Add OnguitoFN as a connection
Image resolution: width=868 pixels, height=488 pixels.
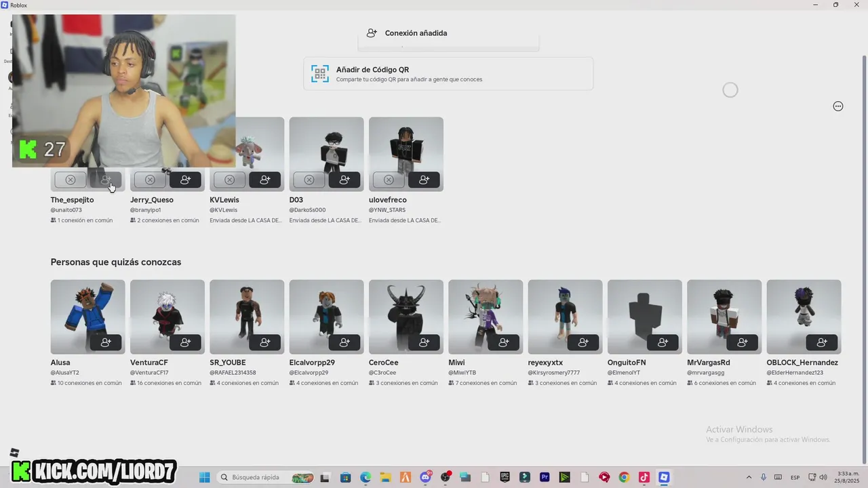[663, 342]
